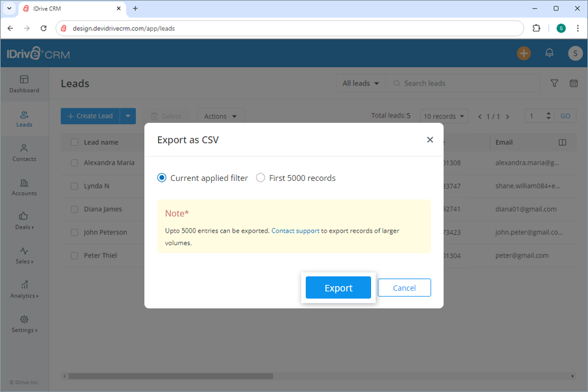The image size is (588, 392).
Task: Increase the page number using the stepper
Action: pyautogui.click(x=547, y=112)
